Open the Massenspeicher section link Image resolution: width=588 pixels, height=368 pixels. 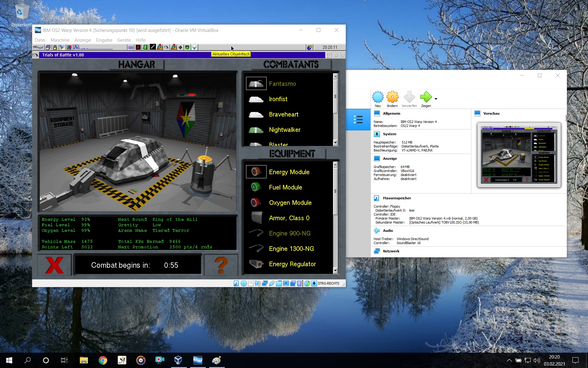pos(397,198)
